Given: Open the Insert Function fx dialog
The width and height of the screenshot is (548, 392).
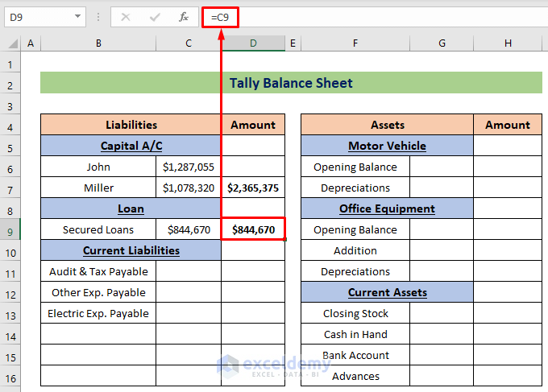Looking at the screenshot, I should tap(184, 17).
